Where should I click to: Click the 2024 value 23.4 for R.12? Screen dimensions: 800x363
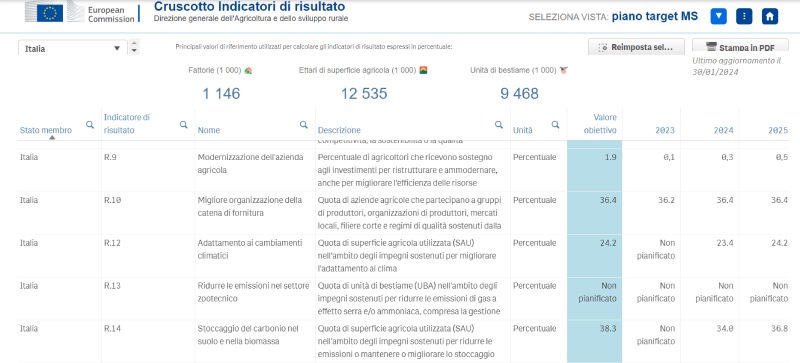pos(725,243)
